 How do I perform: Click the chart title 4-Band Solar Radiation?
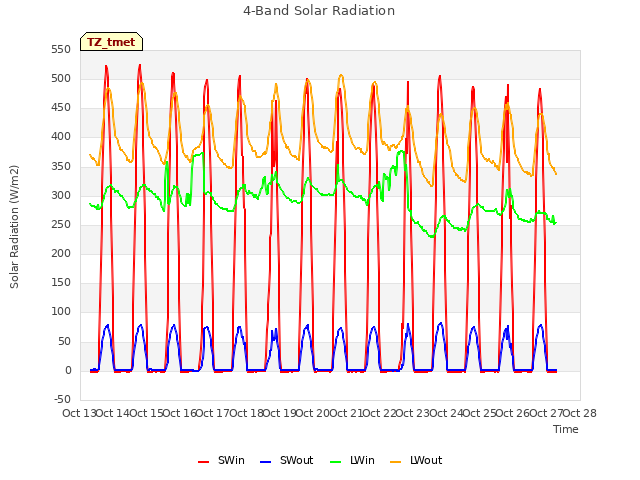pyautogui.click(x=319, y=11)
